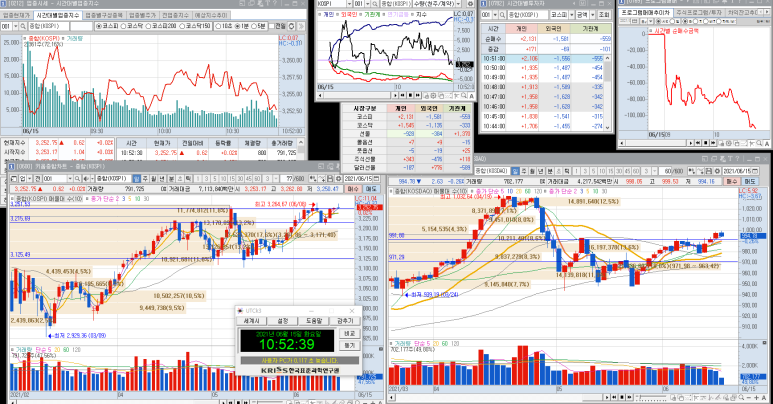
Task: Open the 금액 dropdown in the 시간대별투자자 window
Action: pos(592,15)
